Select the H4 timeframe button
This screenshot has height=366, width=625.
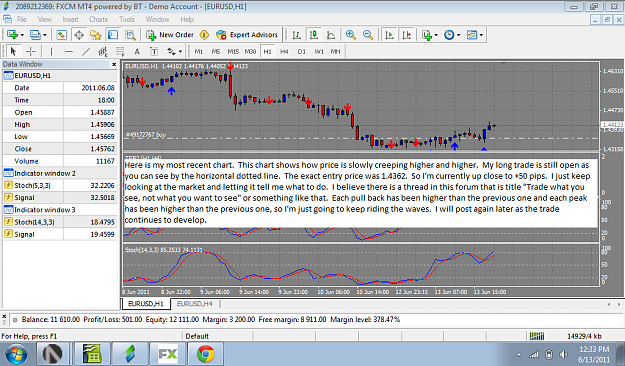pos(284,51)
